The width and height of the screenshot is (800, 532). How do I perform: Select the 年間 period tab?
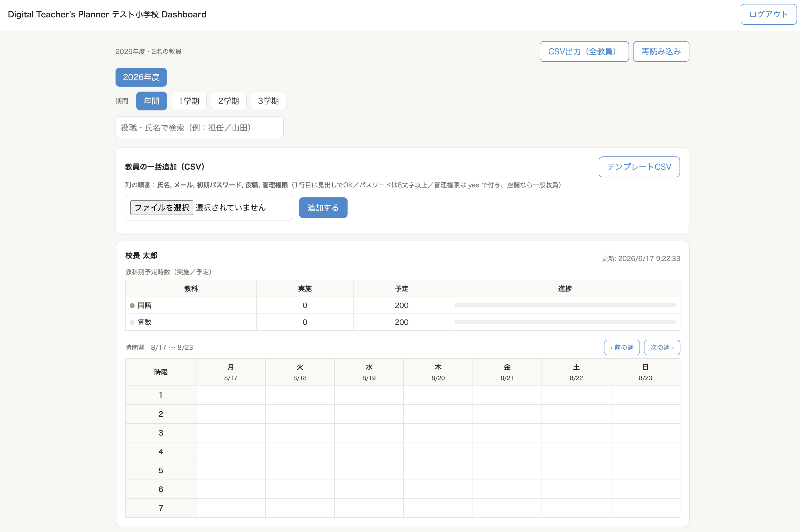point(152,101)
